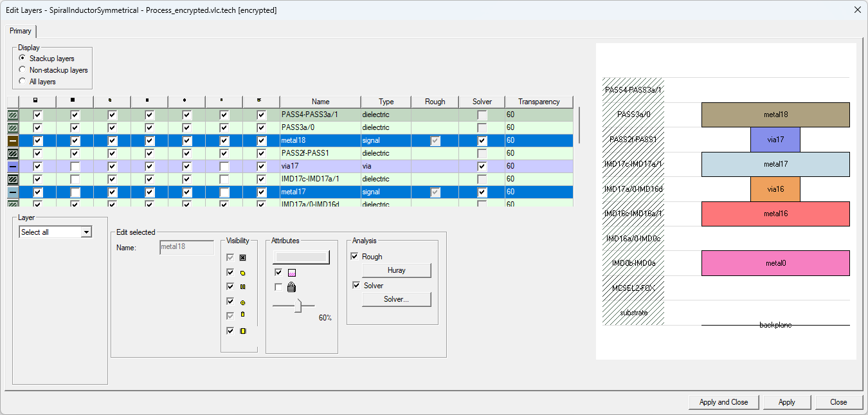Enable the lock checkbox in Attributes panel
The height and width of the screenshot is (415, 868).
tap(278, 287)
